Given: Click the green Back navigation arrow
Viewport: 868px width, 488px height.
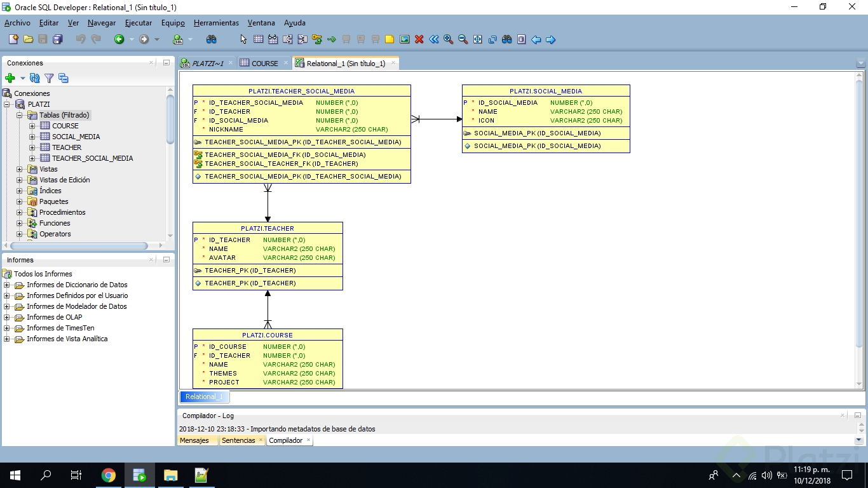Looking at the screenshot, I should click(119, 39).
